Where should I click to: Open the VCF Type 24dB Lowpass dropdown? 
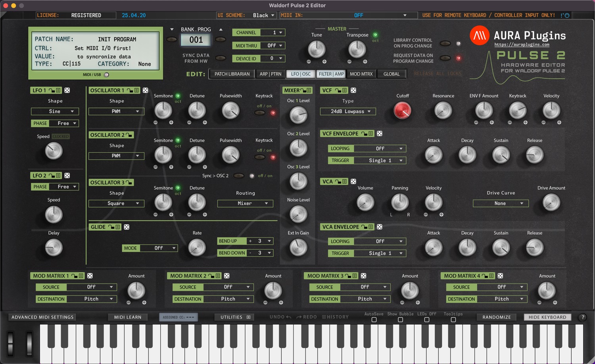pos(348,111)
